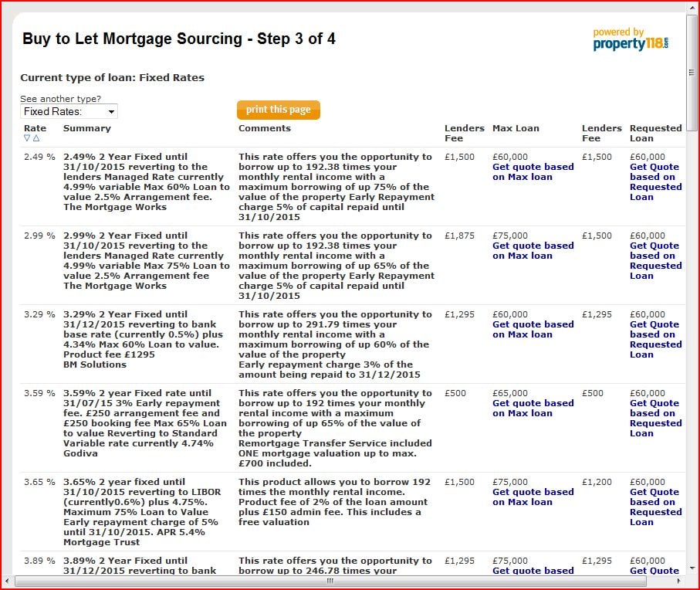Image resolution: width=700 pixels, height=590 pixels.
Task: Get max loan quote for 3.65% Mortgage Trust
Action: pyautogui.click(x=533, y=497)
